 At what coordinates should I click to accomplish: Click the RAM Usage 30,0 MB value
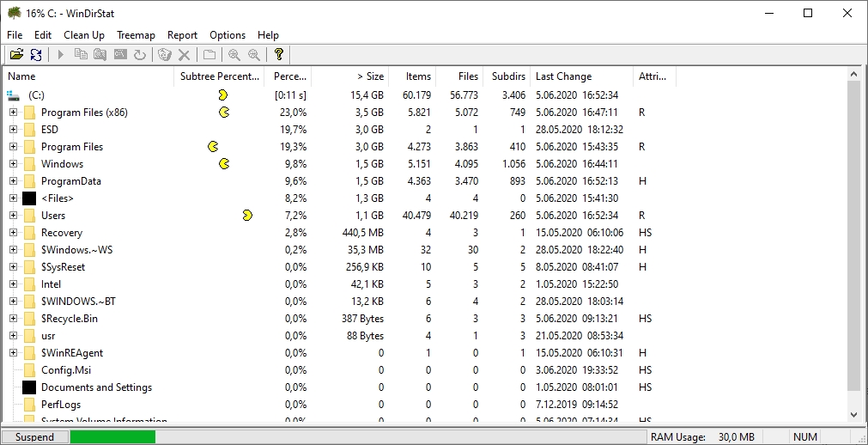click(x=736, y=437)
